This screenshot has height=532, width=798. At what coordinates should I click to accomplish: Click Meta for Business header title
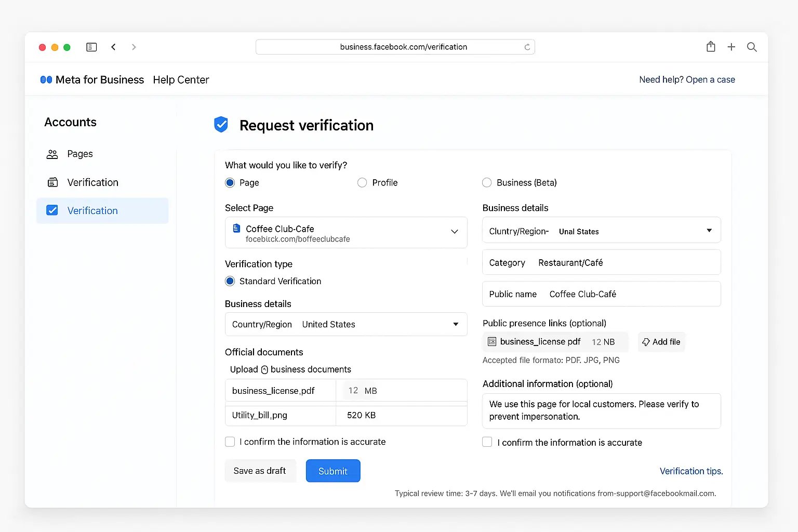click(100, 80)
